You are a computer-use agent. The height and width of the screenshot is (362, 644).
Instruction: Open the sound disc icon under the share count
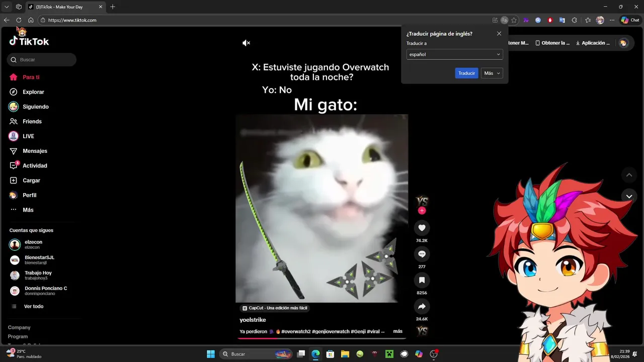click(422, 331)
